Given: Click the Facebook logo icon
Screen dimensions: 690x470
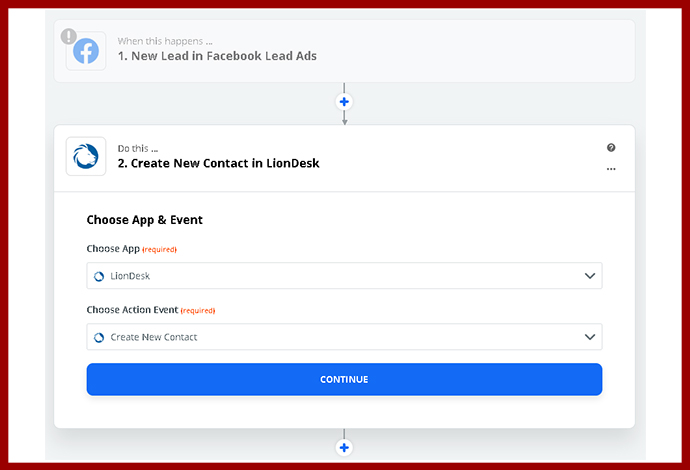Looking at the screenshot, I should tap(86, 51).
